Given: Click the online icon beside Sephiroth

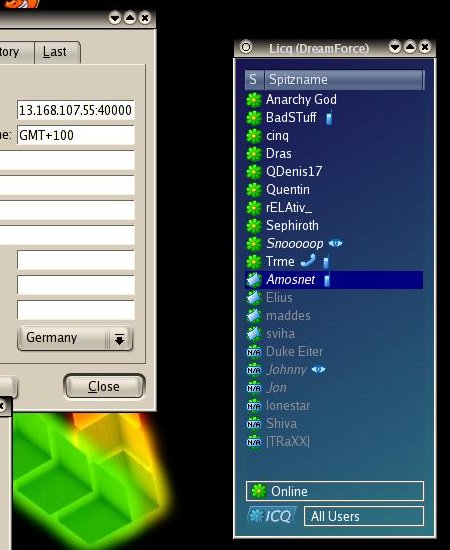Looking at the screenshot, I should pyautogui.click(x=254, y=226).
